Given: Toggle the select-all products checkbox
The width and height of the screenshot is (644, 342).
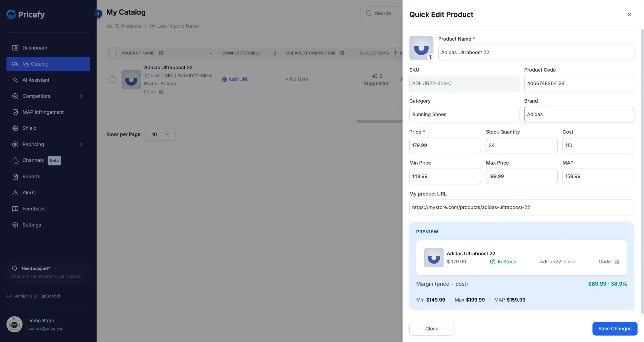Looking at the screenshot, I should (x=113, y=53).
